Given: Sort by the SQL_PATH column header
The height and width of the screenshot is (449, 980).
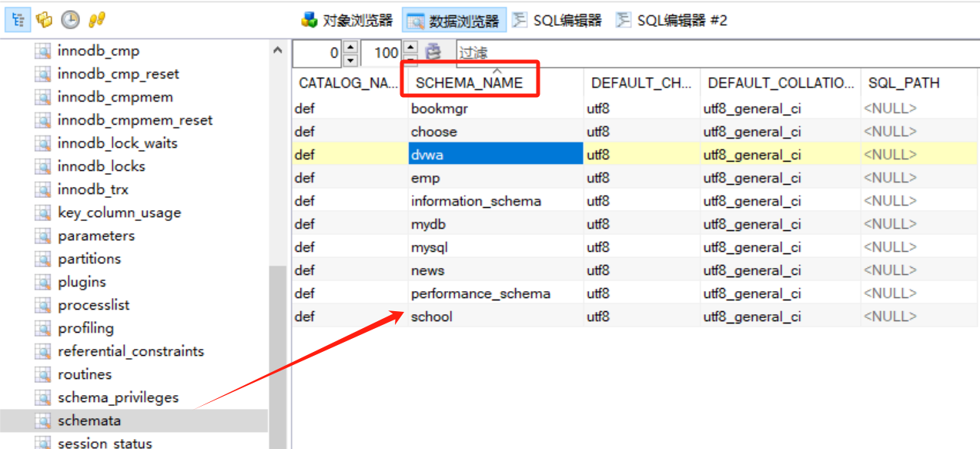Looking at the screenshot, I should (919, 83).
